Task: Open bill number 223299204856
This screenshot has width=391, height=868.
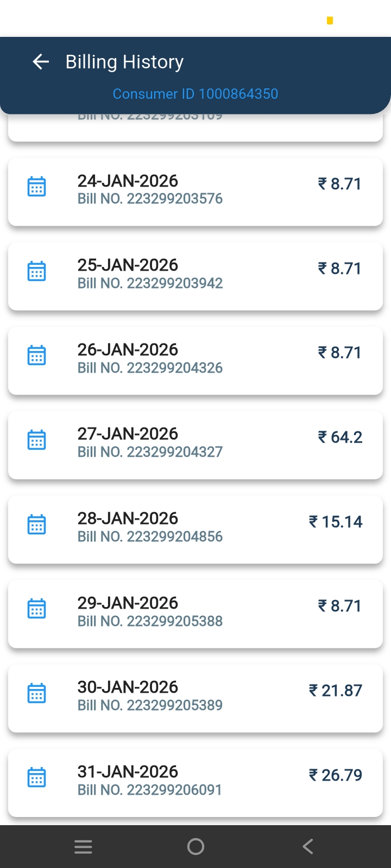Action: point(150,537)
